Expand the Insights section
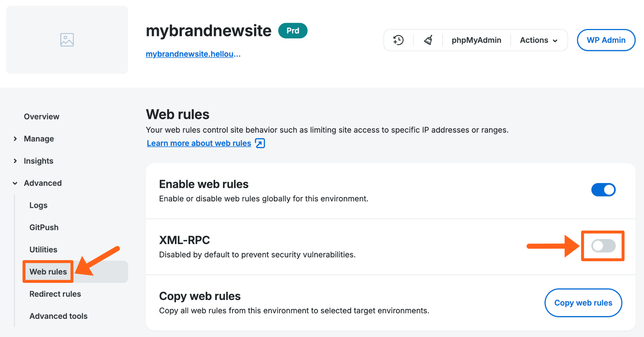The width and height of the screenshot is (644, 337). [38, 161]
